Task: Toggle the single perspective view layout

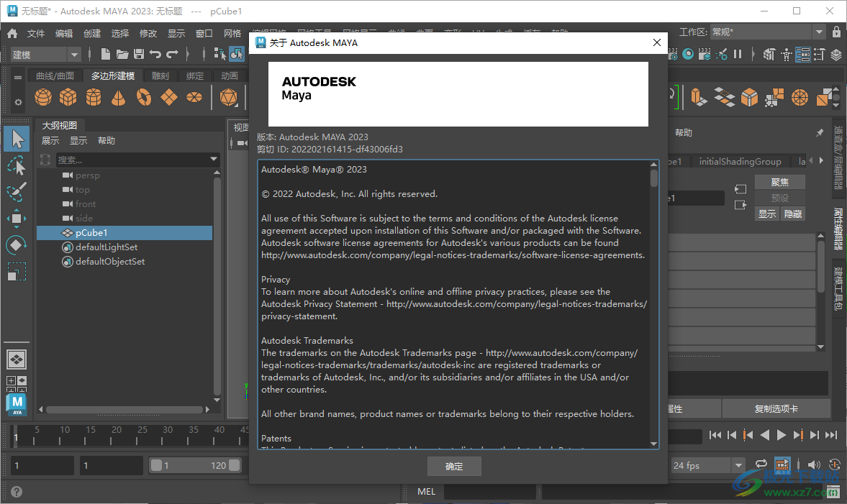Action: tap(17, 359)
